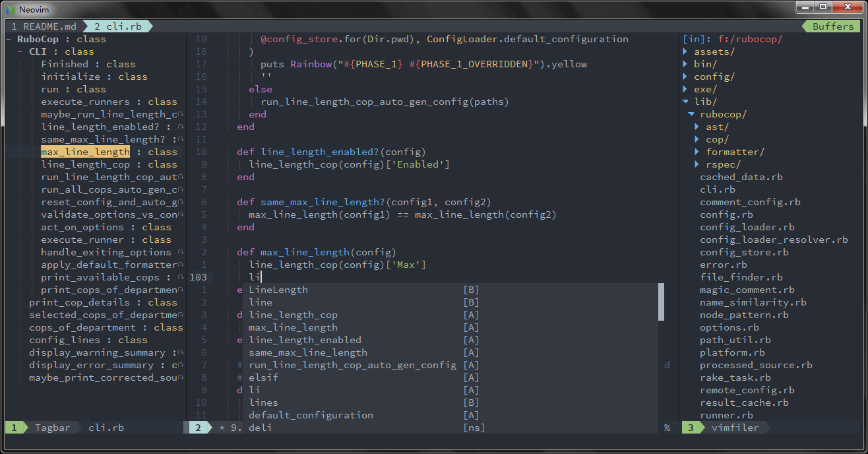Select same_max_line_length completion entry
This screenshot has width=868, height=454.
pos(450,352)
